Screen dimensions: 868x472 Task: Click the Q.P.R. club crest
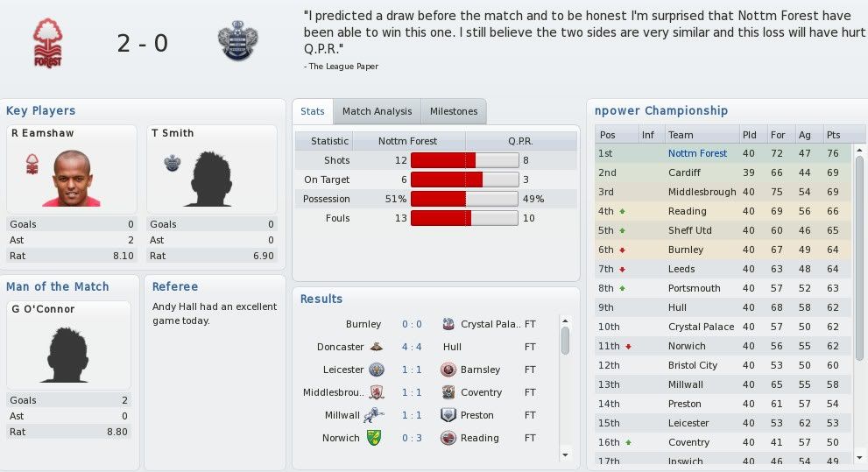(x=238, y=40)
